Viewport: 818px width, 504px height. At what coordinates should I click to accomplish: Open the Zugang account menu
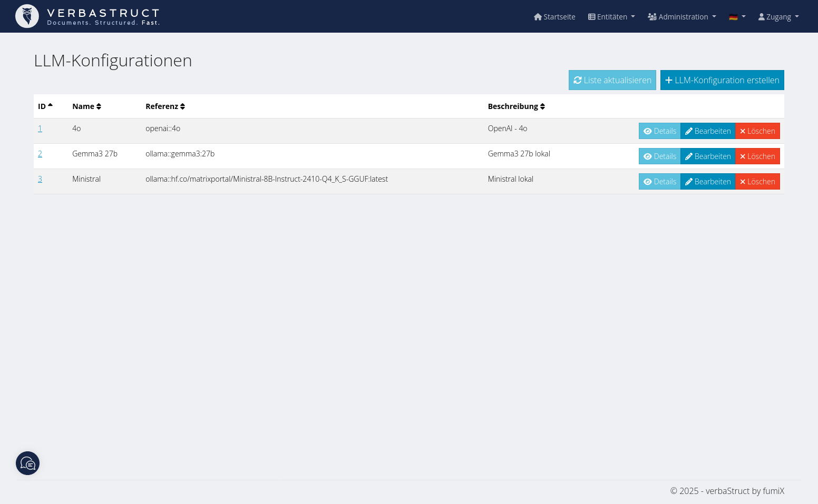[778, 17]
